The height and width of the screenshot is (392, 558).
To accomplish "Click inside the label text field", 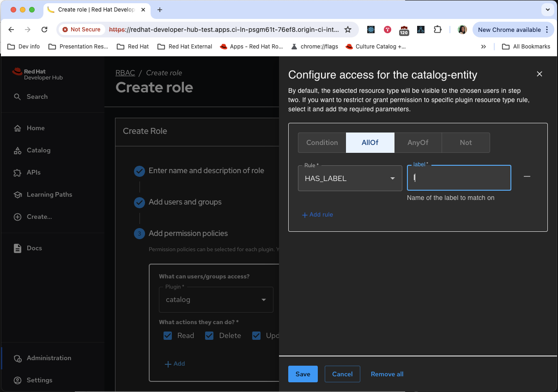I will coord(459,178).
